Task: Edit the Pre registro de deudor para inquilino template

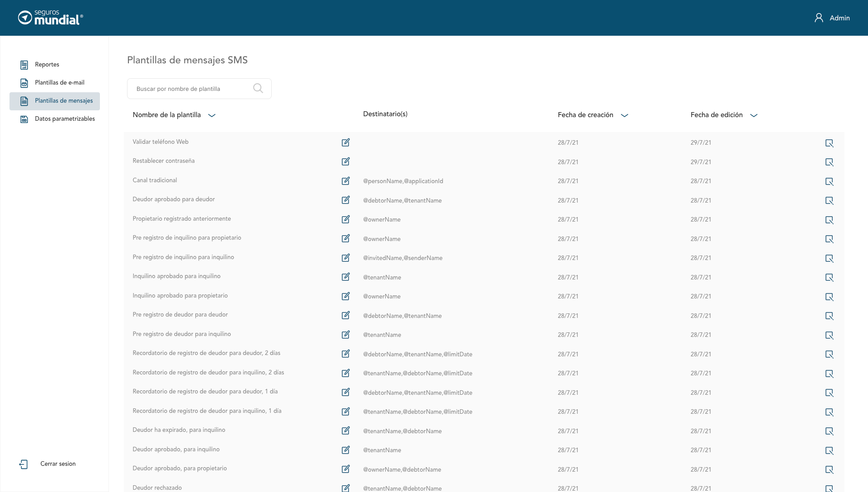Action: click(x=345, y=335)
